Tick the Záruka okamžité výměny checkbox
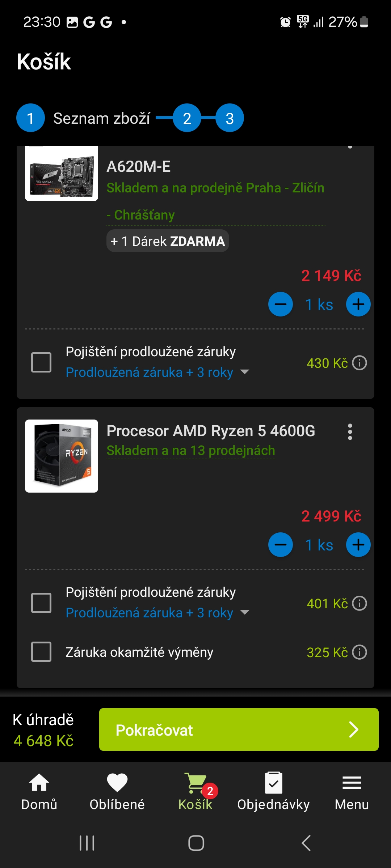391x868 pixels. coord(41,652)
